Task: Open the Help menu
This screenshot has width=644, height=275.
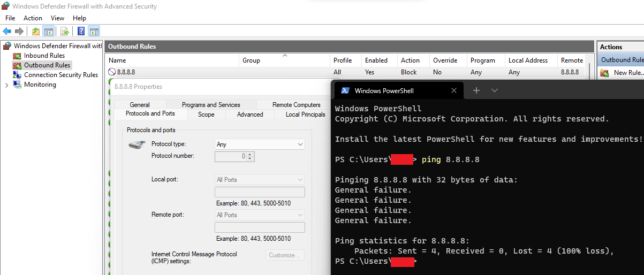Action: pos(79,18)
